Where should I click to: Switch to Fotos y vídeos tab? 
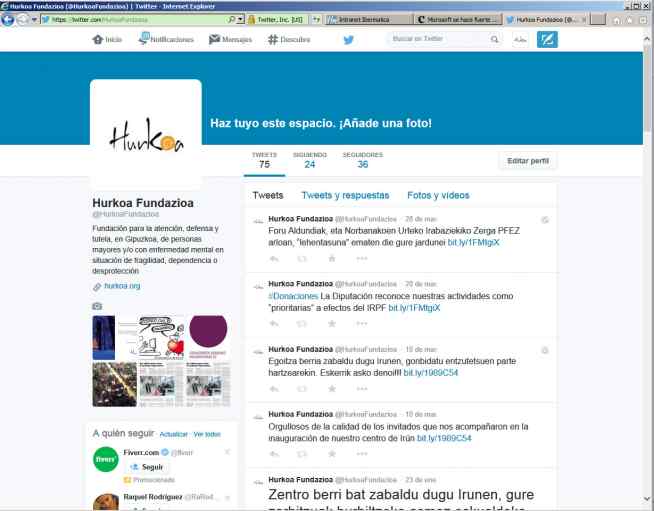(438, 195)
